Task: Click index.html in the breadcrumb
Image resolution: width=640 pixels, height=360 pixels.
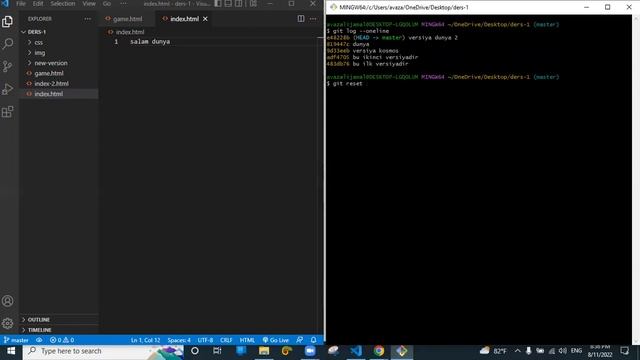Action: 130,32
